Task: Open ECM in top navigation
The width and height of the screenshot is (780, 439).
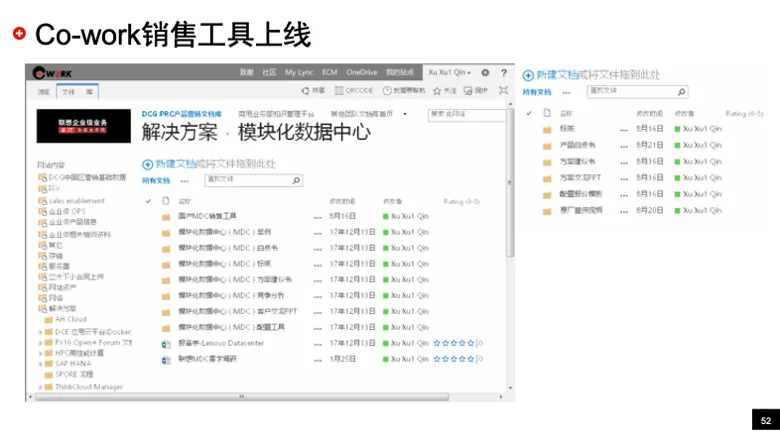Action: coord(329,73)
